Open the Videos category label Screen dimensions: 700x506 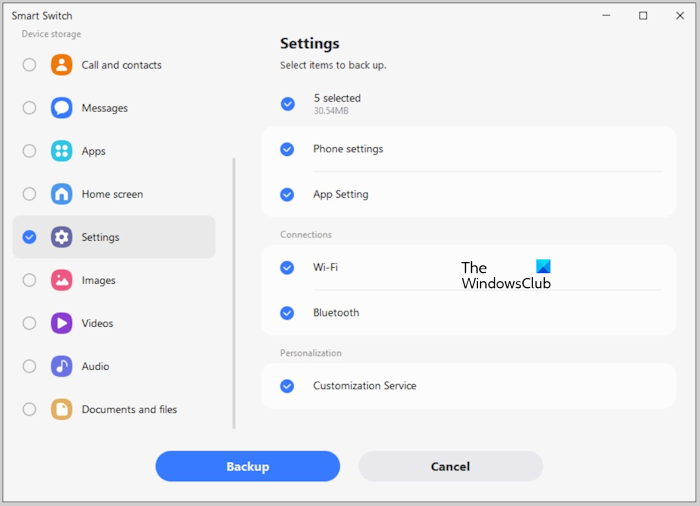(97, 323)
